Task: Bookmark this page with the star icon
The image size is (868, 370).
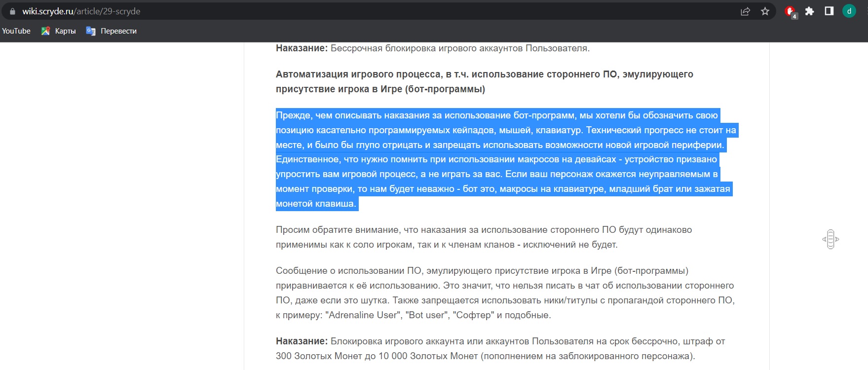Action: click(765, 11)
